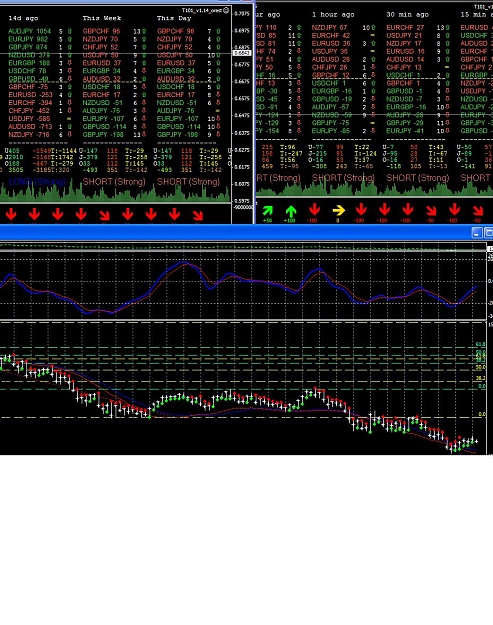Click the EURGBP 188 row
Screen dimensions: 493x625
coord(40,63)
